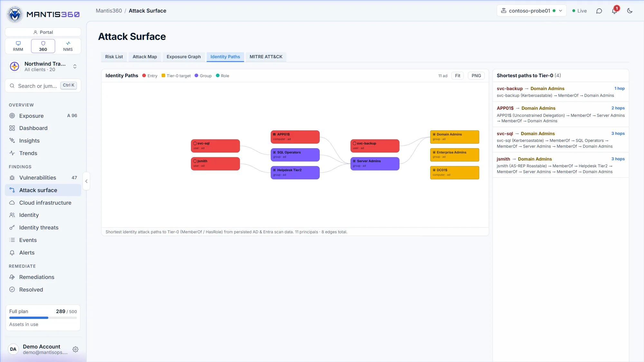The image size is (644, 362).
Task: Open notifications bell with badge
Action: (x=614, y=11)
